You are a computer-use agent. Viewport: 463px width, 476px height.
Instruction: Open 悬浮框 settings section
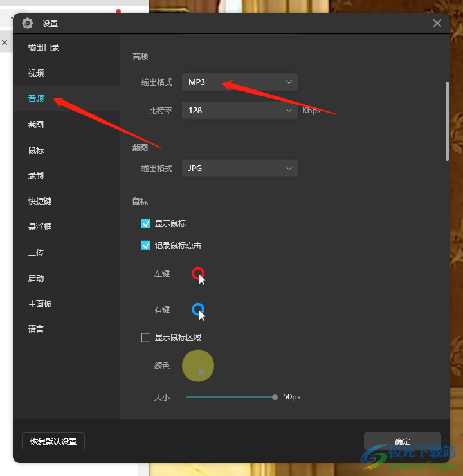point(40,227)
